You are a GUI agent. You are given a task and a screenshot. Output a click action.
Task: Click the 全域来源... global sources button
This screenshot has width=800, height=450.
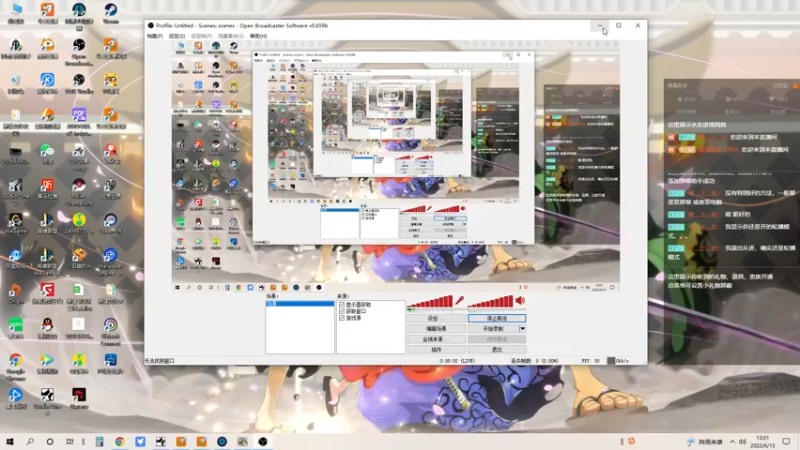click(x=436, y=339)
